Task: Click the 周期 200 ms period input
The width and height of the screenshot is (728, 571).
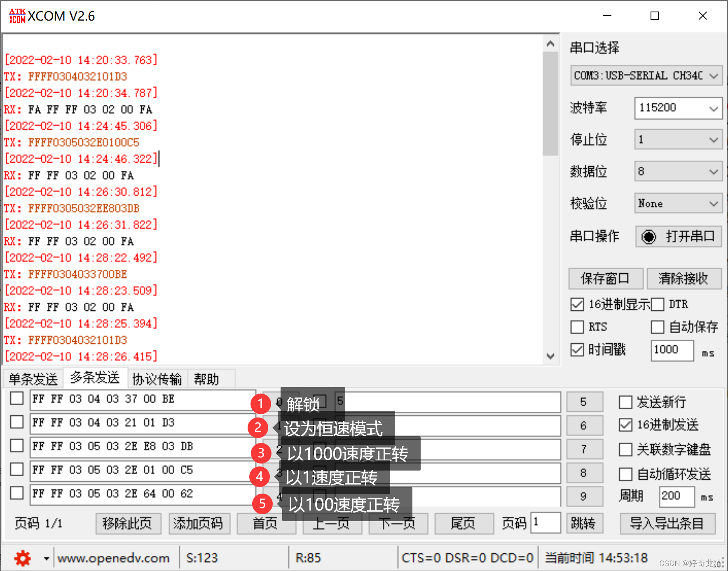Action: [677, 497]
